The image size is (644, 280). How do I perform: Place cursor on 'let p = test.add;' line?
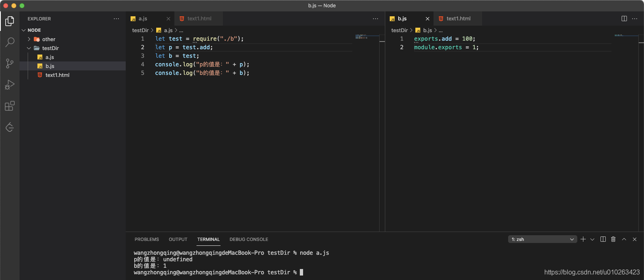184,47
